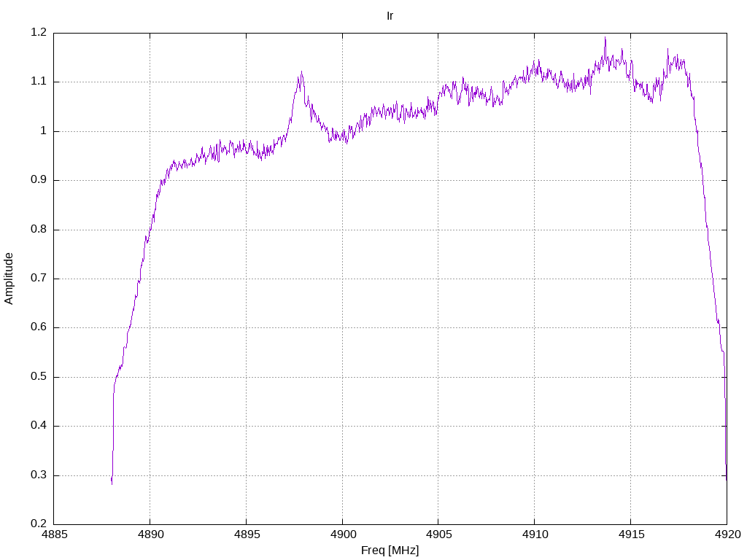Click the y-axis tick label 0.2
747x560 pixels.
[39, 524]
